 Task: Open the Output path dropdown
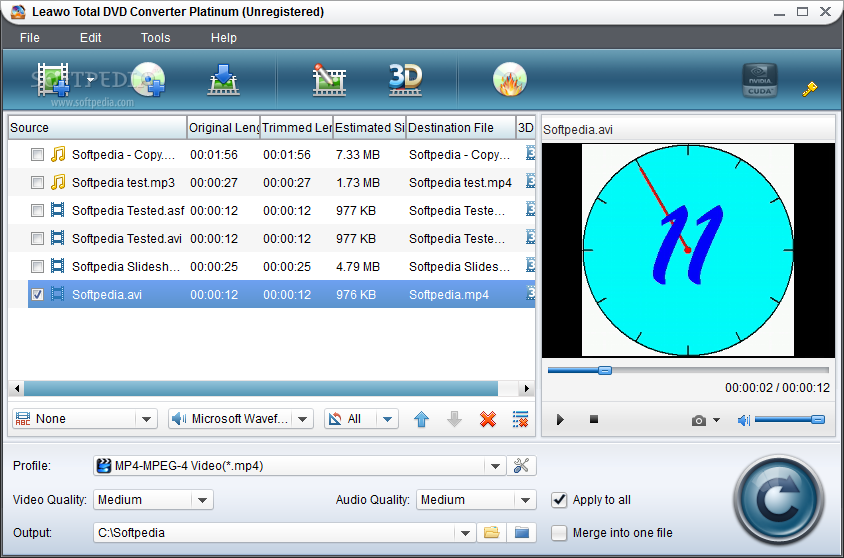(x=465, y=533)
